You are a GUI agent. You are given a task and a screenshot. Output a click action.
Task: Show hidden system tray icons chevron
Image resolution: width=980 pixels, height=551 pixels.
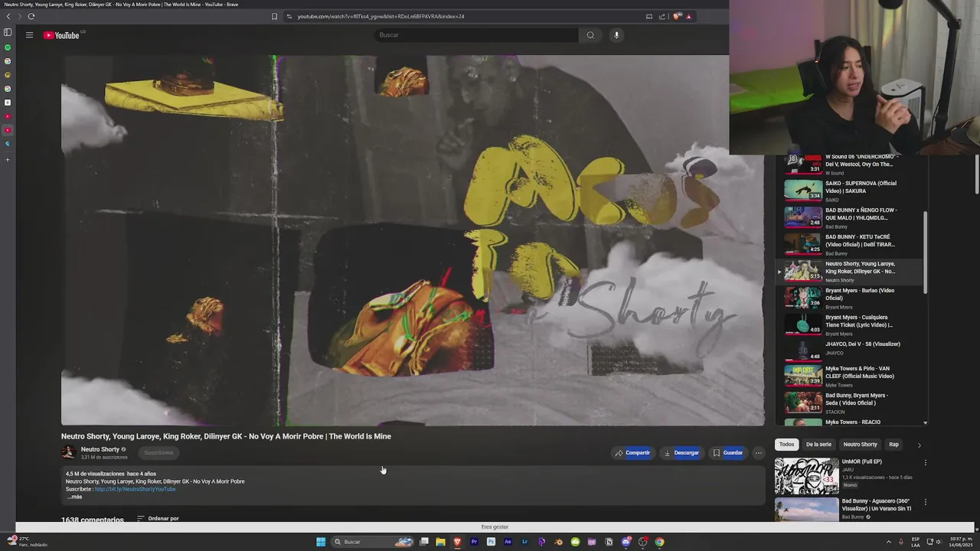pos(888,542)
